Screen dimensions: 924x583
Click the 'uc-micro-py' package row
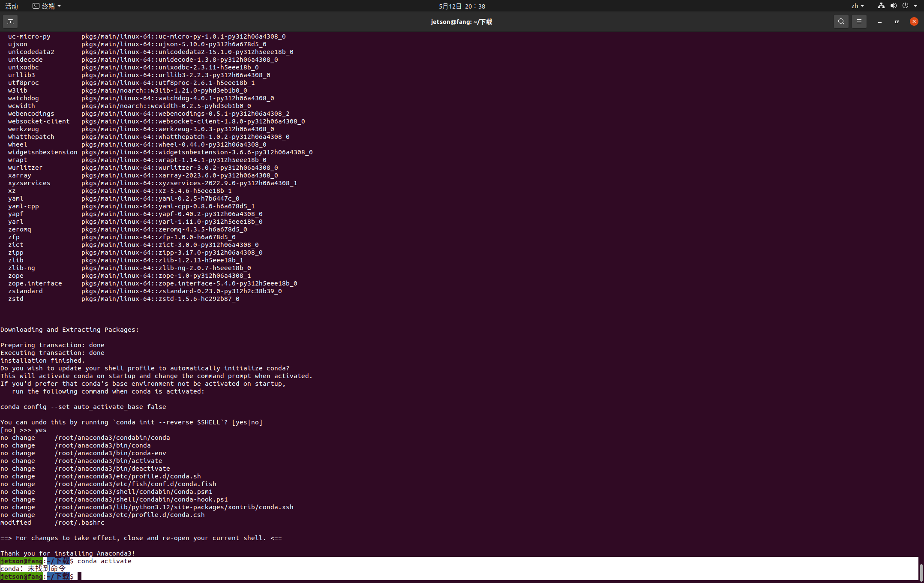(x=147, y=36)
